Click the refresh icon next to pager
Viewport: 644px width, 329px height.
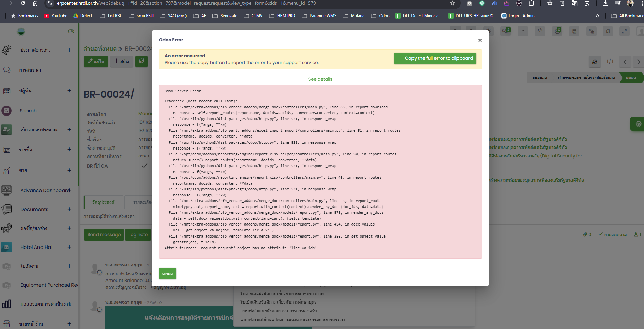coord(595,62)
